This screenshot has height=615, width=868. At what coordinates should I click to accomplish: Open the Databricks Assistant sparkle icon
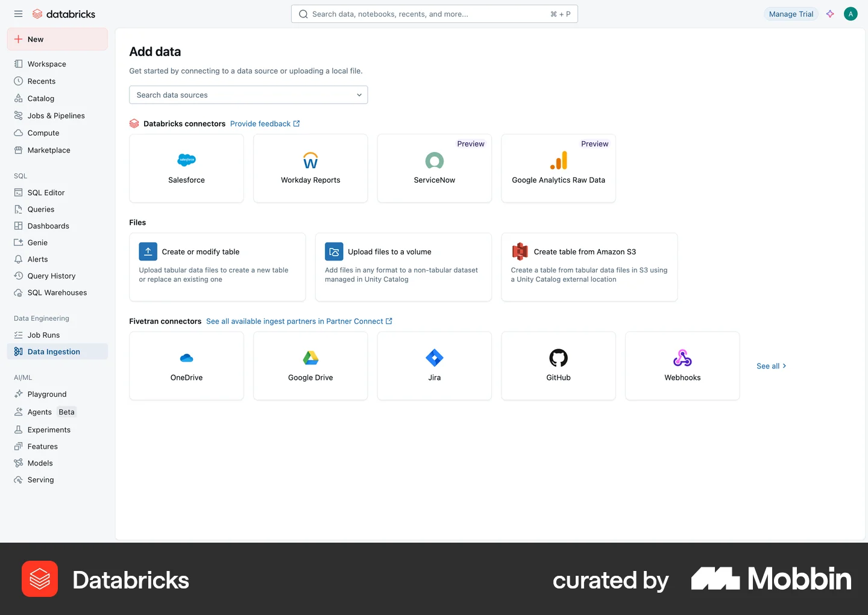(x=830, y=14)
